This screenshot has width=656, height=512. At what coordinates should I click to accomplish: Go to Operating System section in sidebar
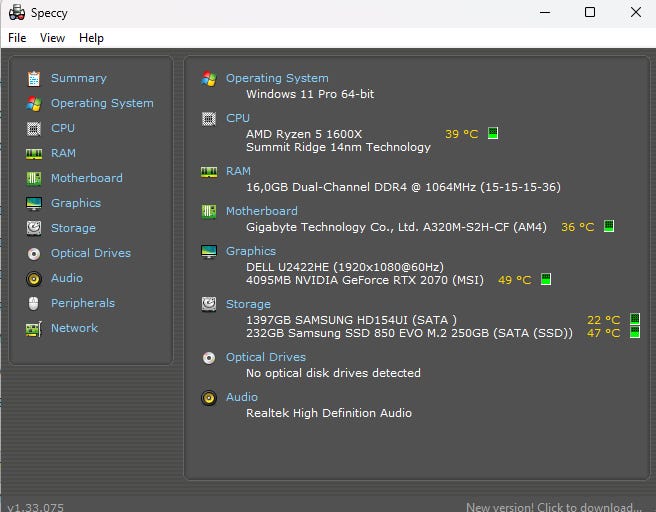102,103
